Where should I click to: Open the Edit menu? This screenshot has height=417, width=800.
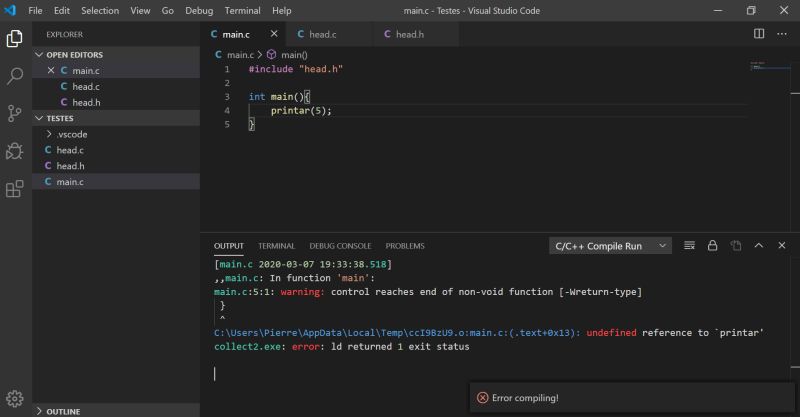(x=62, y=10)
